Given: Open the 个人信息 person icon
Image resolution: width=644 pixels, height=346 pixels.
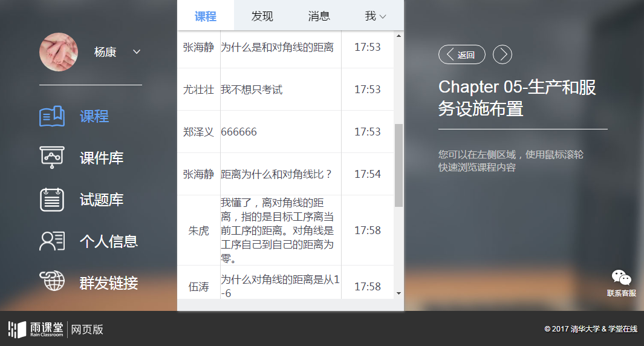Looking at the screenshot, I should click(52, 241).
